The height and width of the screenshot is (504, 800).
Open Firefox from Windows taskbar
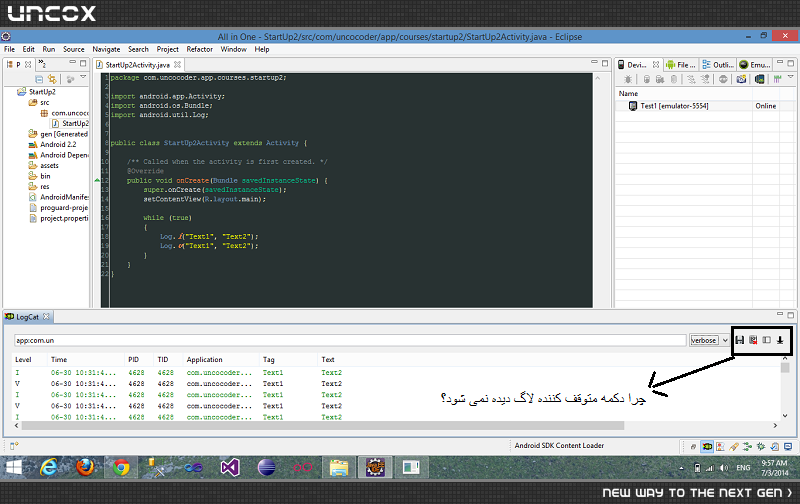pos(85,467)
